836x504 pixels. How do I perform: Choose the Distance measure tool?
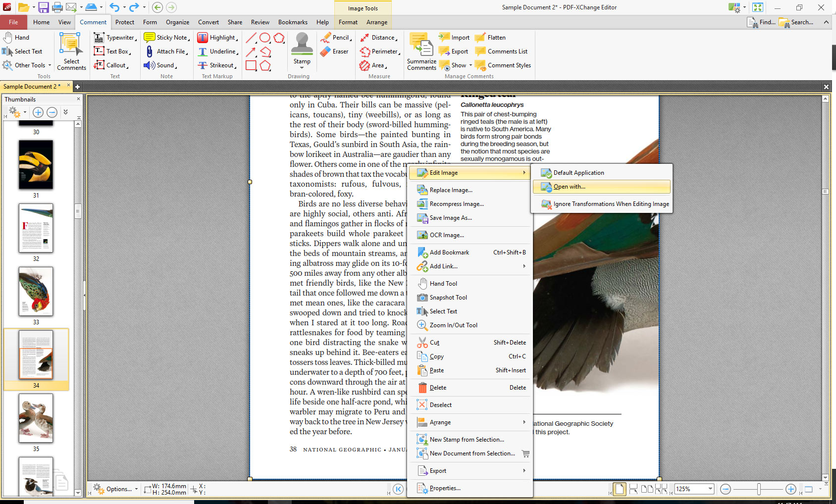[x=379, y=38]
